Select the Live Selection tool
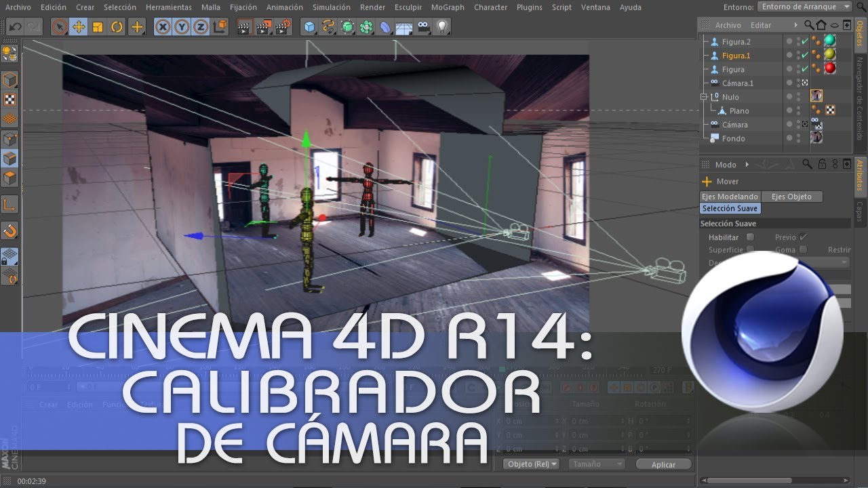This screenshot has height=488, width=868. pos(60,27)
